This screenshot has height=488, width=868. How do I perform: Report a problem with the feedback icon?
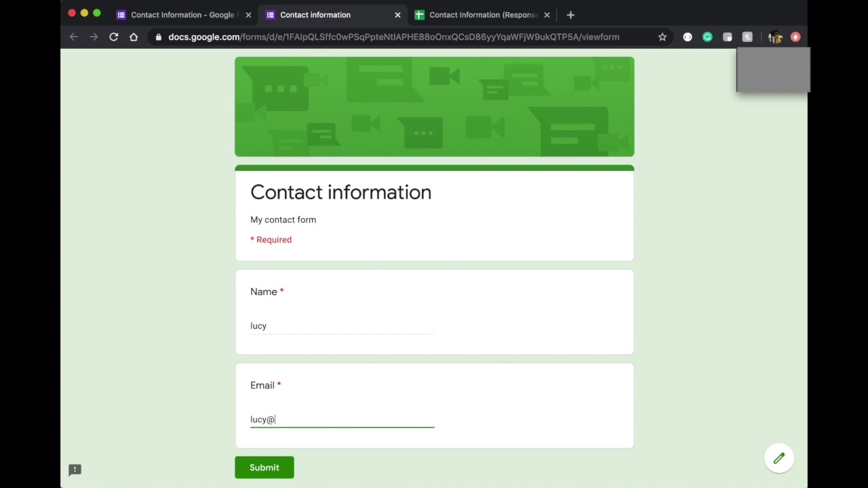75,469
